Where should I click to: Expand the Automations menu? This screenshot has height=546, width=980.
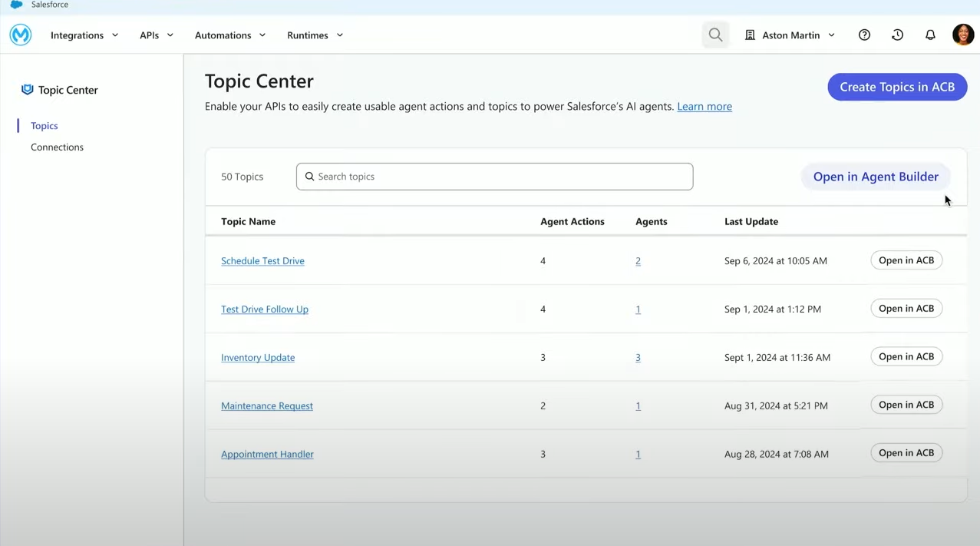[x=230, y=35]
